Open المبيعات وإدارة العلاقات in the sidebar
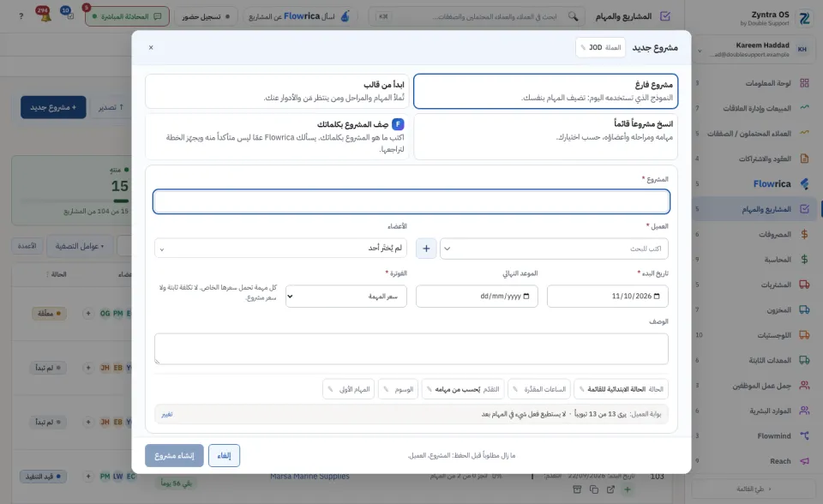The width and height of the screenshot is (823, 504). coord(754,108)
